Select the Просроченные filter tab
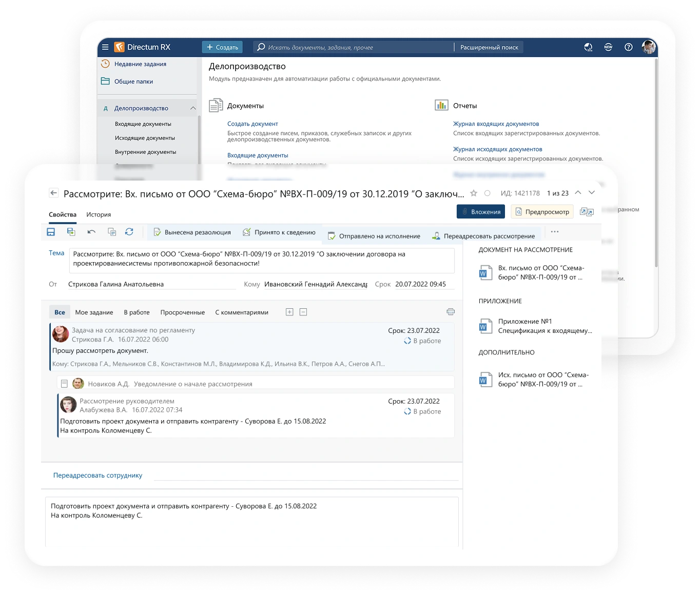Screen dimensions: 700x595 click(182, 312)
